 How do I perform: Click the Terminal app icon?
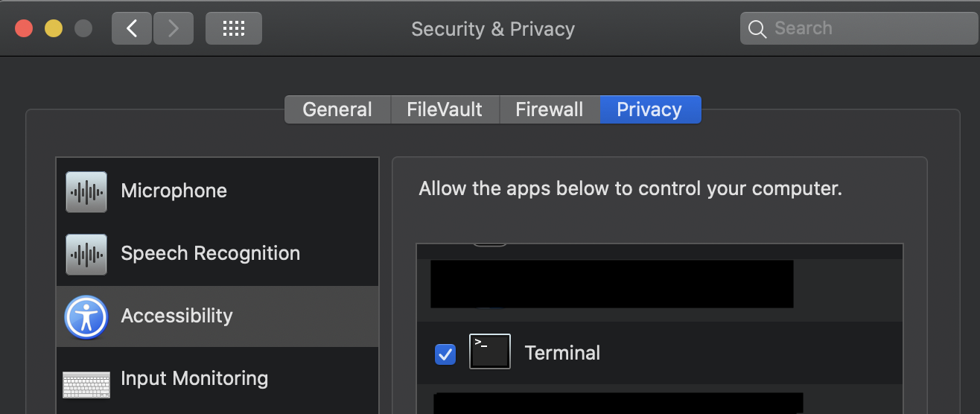click(490, 352)
